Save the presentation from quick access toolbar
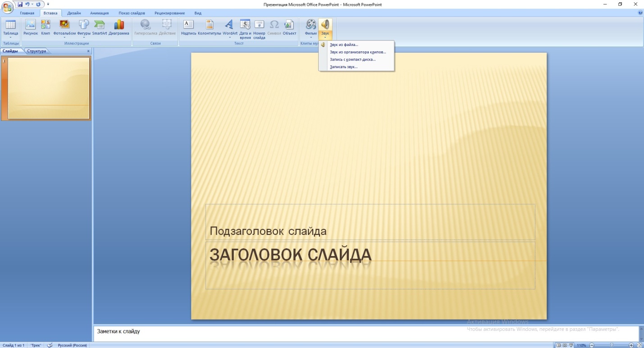 click(x=20, y=4)
